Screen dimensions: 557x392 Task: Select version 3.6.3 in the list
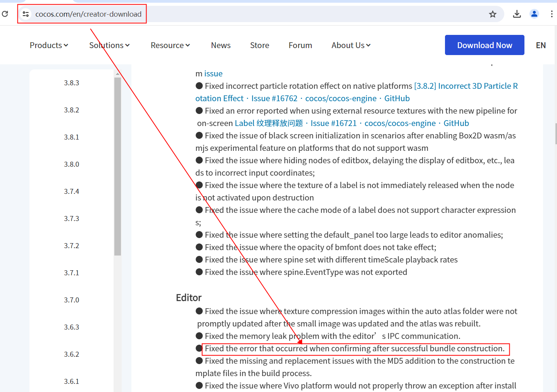pos(72,327)
